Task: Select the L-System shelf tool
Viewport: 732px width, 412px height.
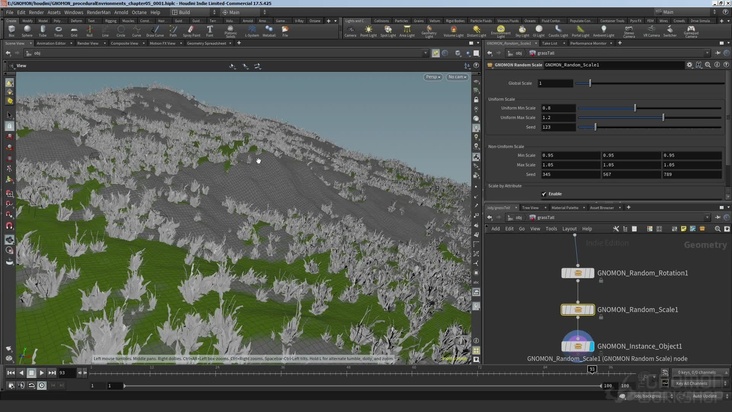Action: [252, 30]
